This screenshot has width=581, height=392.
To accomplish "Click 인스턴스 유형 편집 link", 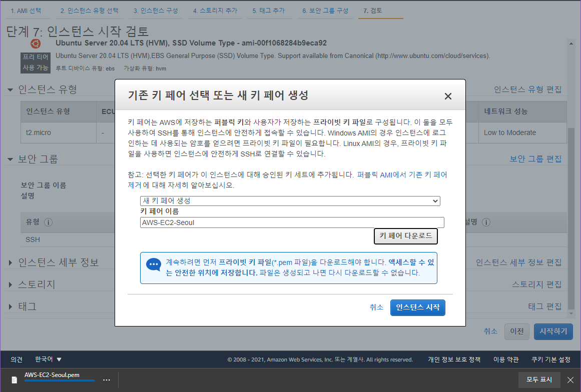I will pos(527,89).
